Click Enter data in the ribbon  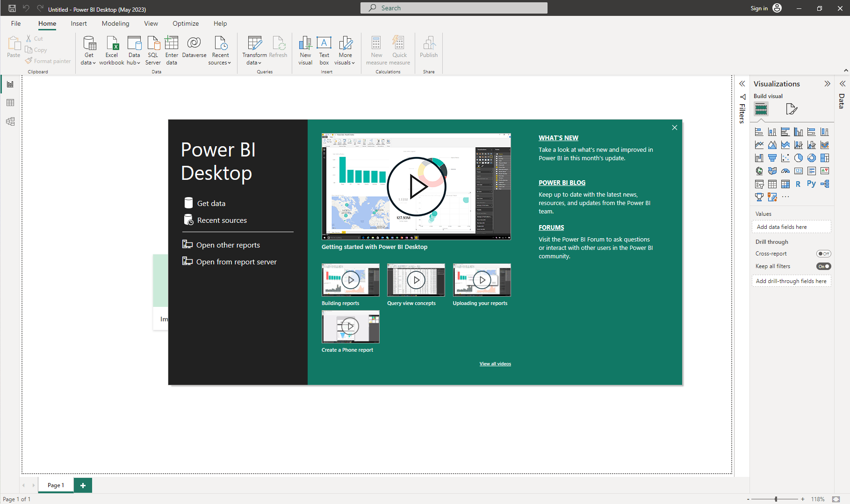[172, 50]
